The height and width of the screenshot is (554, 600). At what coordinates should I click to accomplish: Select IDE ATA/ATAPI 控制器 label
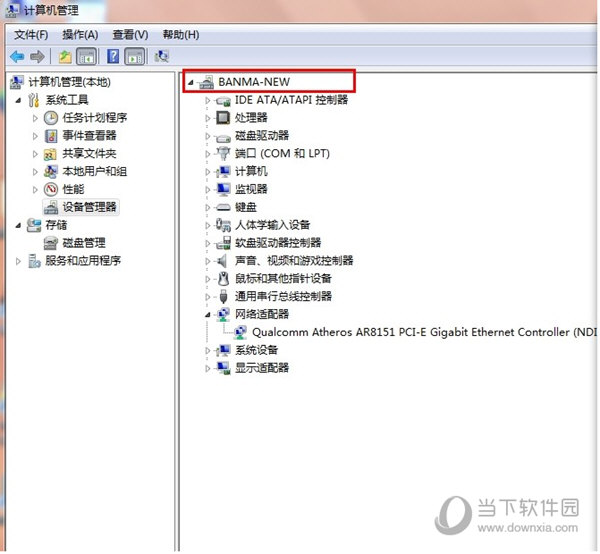point(291,100)
